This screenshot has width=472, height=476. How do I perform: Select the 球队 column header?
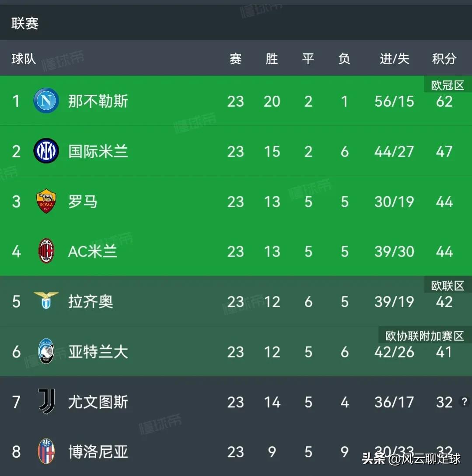[22, 59]
